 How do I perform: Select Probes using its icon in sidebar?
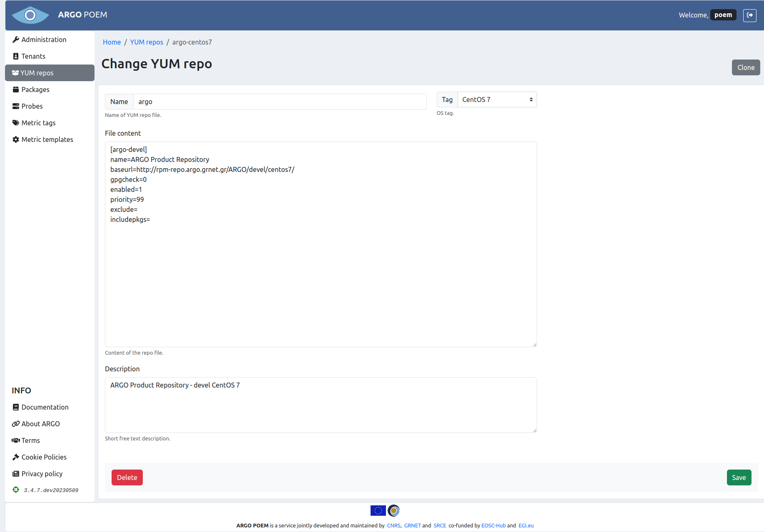15,106
